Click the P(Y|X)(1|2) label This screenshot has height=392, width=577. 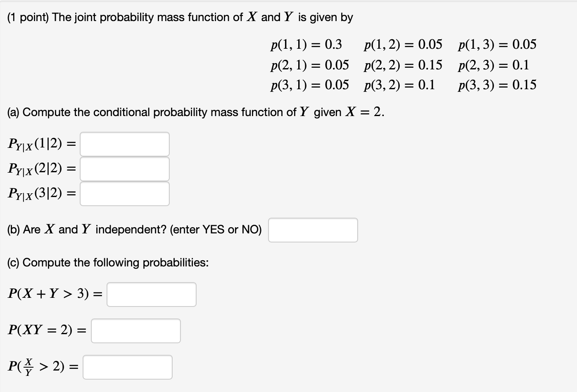[39, 144]
